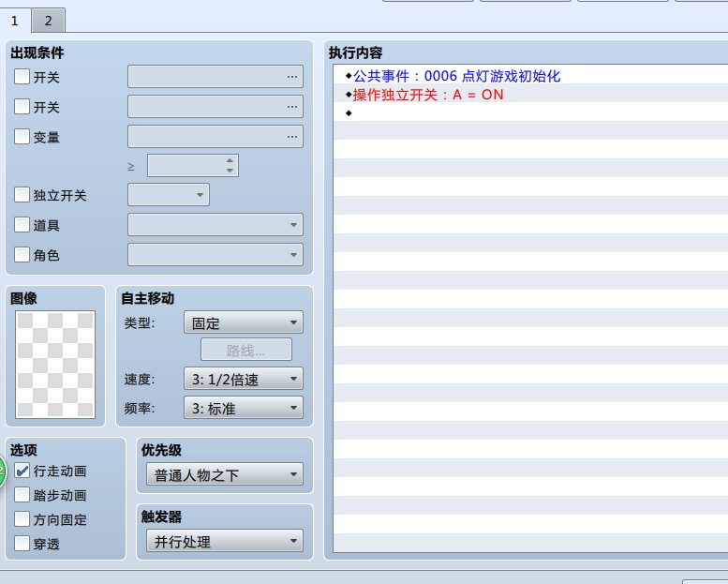Screen dimensions: 728x584
Task: Toggle the 穿透 option
Action: (x=22, y=543)
